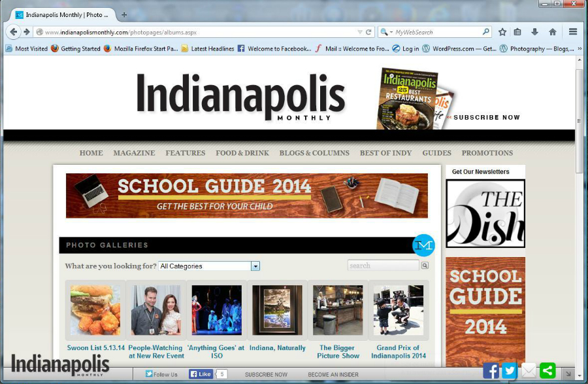Expand the URL bar history dropdown arrow
Image resolution: width=588 pixels, height=384 pixels.
tap(359, 31)
